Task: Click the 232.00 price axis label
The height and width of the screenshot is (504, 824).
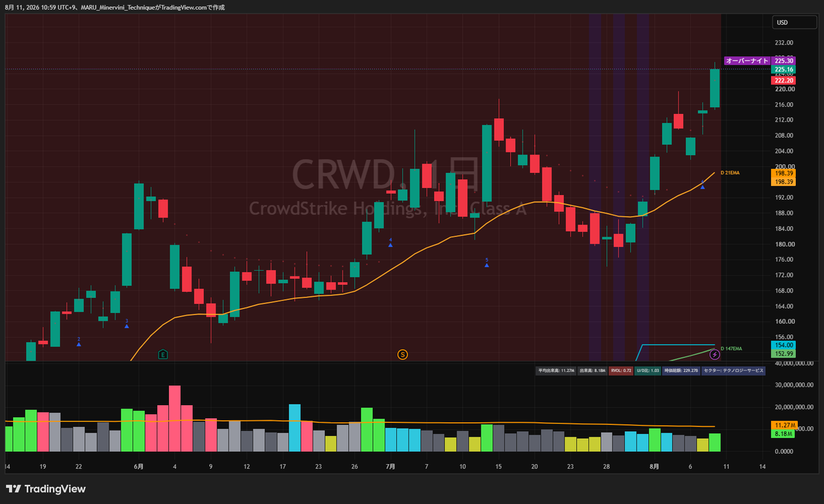Action: [785, 43]
